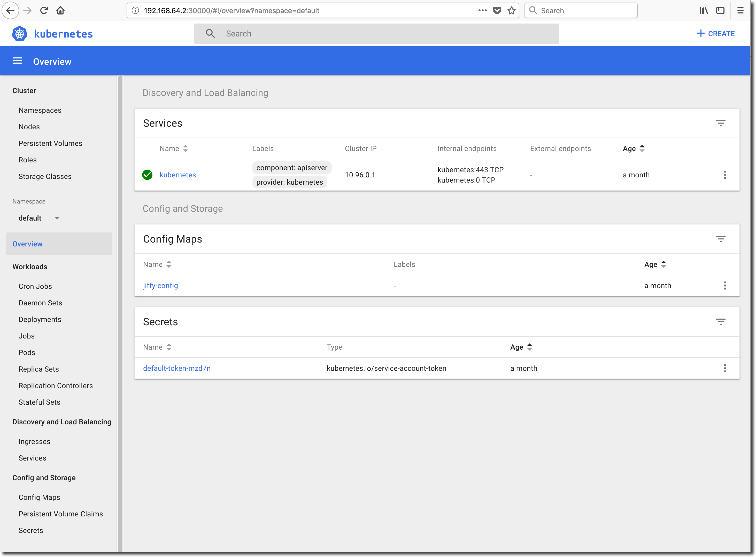Open Secrets in the sidebar
Screen dimensions: 756x557
coord(31,530)
